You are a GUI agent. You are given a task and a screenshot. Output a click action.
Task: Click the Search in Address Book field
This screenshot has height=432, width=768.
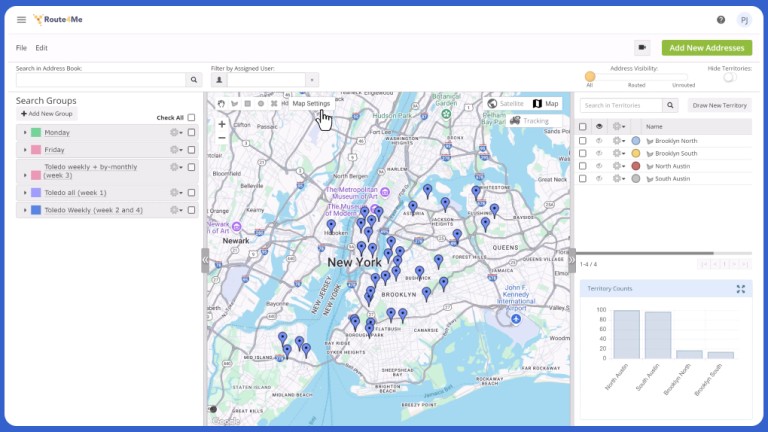pyautogui.click(x=101, y=80)
